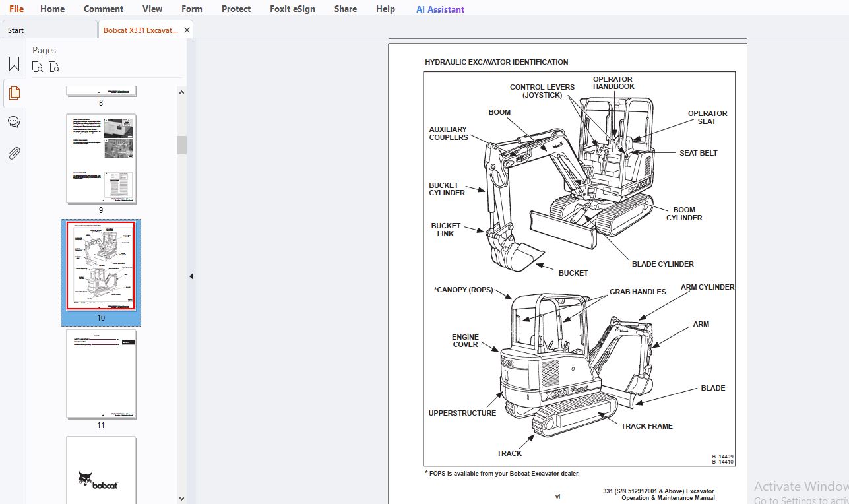Screen dimensions: 849x504
Task: Click the BUCKET CYLINDER label
Action: click(447, 189)
